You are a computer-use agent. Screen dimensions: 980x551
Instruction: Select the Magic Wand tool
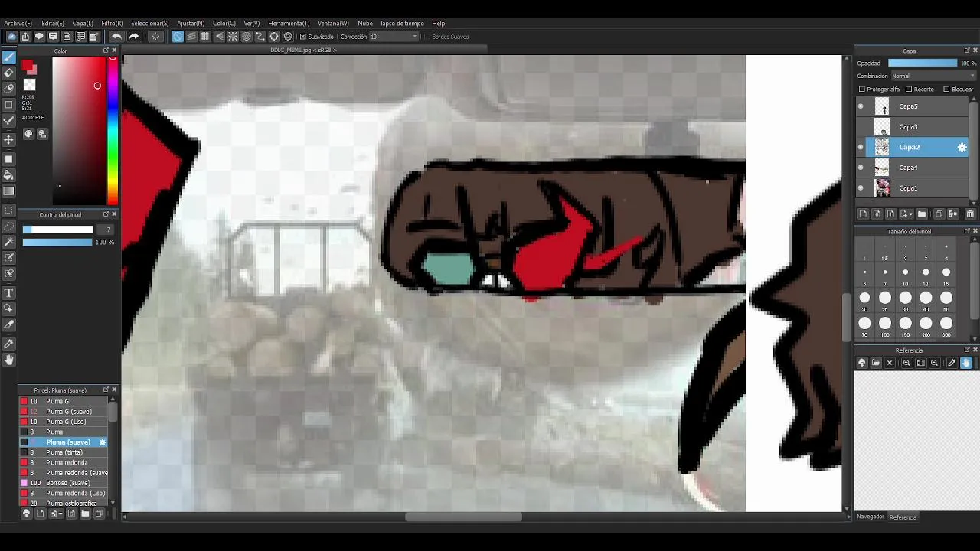(x=9, y=242)
